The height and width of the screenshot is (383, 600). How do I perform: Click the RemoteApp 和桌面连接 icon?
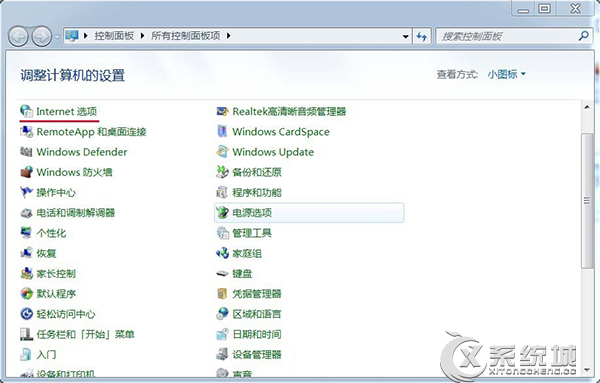coord(26,132)
